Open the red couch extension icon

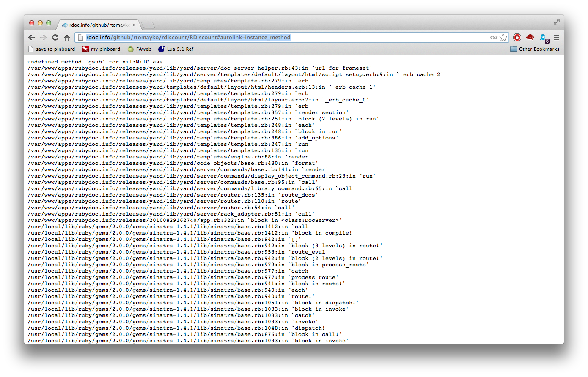530,37
